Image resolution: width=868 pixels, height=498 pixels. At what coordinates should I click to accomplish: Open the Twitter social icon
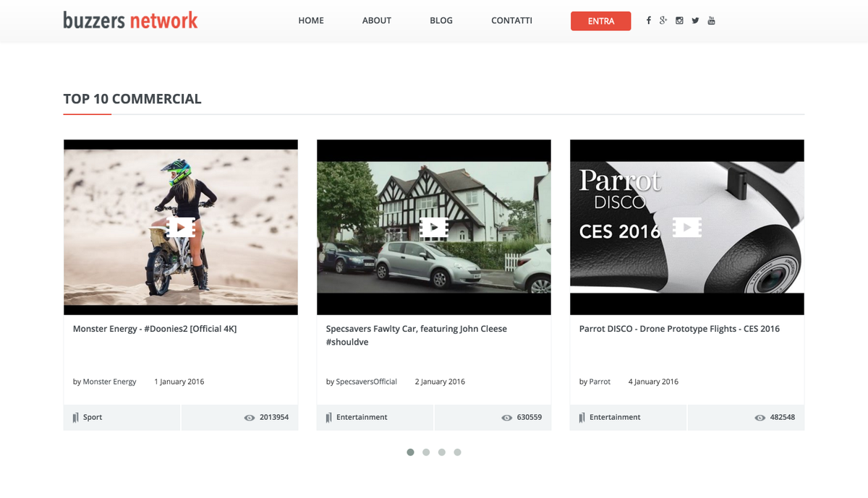click(x=695, y=20)
